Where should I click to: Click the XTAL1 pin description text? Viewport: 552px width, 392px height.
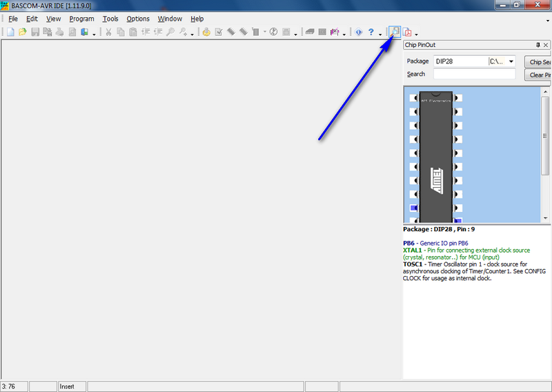466,253
